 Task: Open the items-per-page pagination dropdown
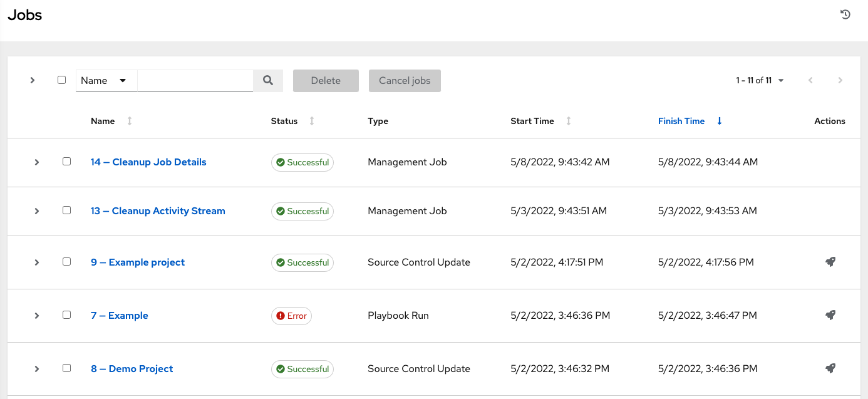[x=780, y=80]
